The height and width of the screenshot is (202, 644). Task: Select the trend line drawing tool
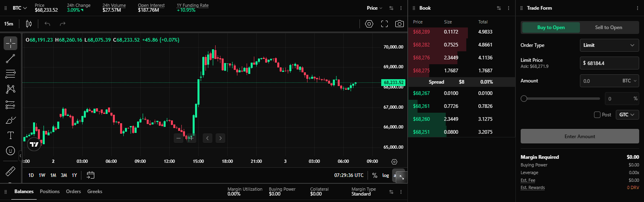(10, 59)
